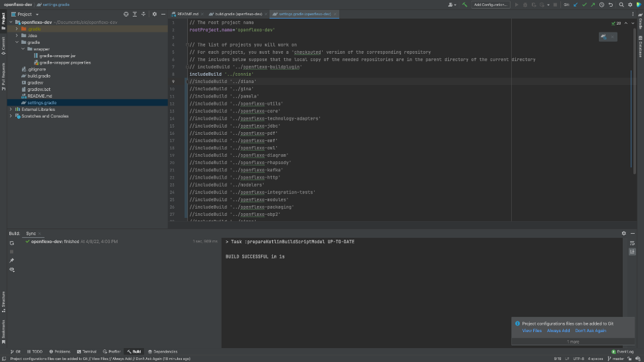Viewport: 644px width, 362px height.
Task: Hide the Build tool window
Action: [633, 233]
